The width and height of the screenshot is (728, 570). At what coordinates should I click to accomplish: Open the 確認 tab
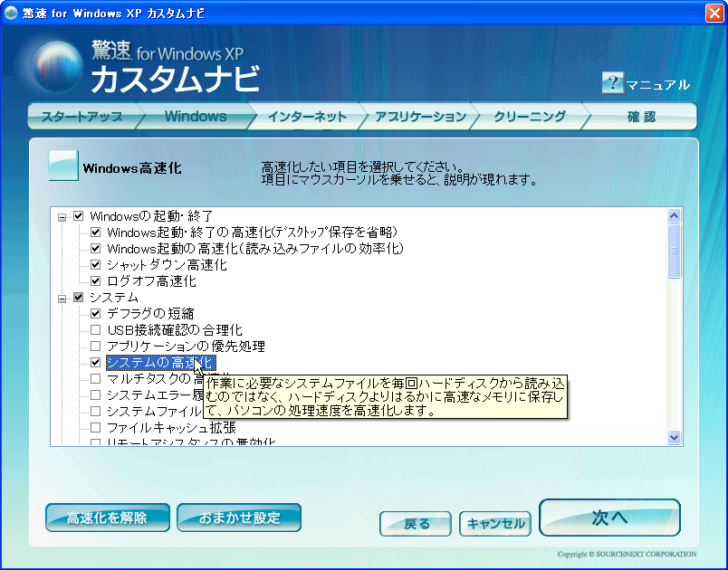pyautogui.click(x=641, y=116)
